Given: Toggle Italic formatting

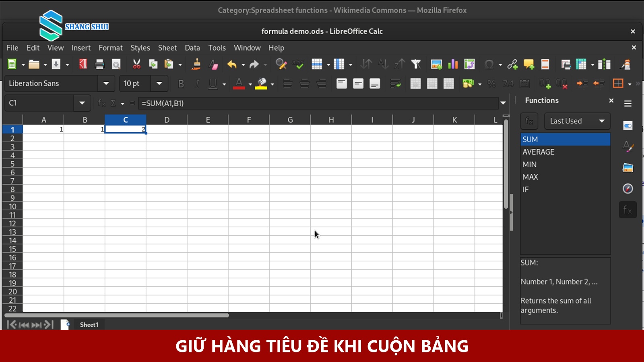Looking at the screenshot, I should click(197, 84).
